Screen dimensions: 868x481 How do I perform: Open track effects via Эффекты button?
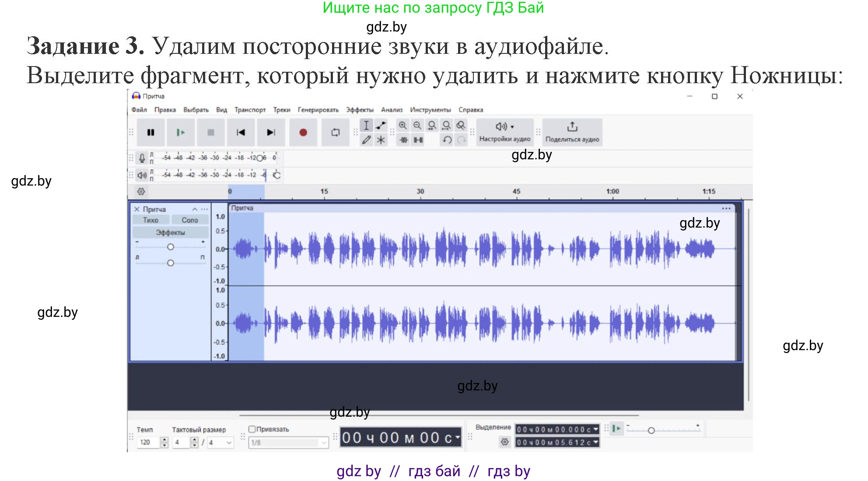[x=171, y=233]
